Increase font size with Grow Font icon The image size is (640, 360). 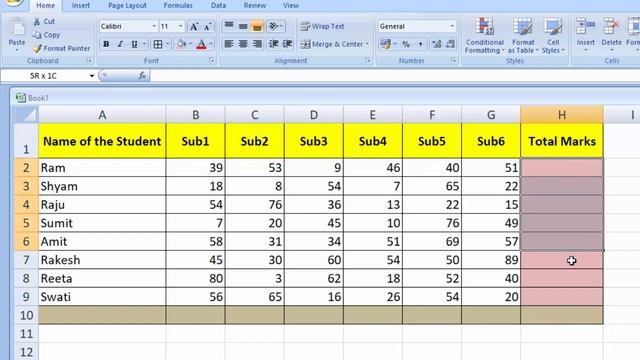coord(194,27)
